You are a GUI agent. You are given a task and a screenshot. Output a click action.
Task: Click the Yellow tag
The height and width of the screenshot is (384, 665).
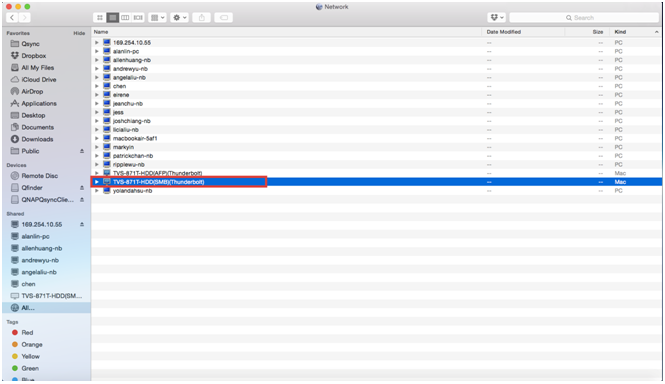tap(31, 356)
